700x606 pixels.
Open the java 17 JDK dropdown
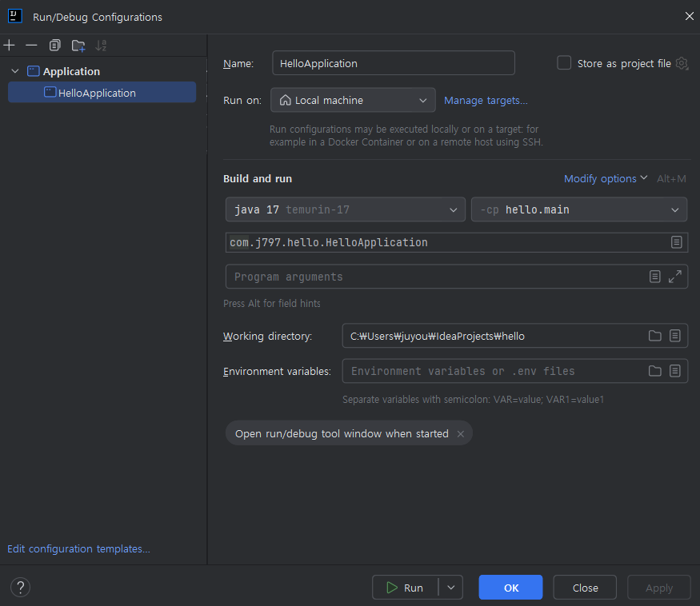pos(345,210)
